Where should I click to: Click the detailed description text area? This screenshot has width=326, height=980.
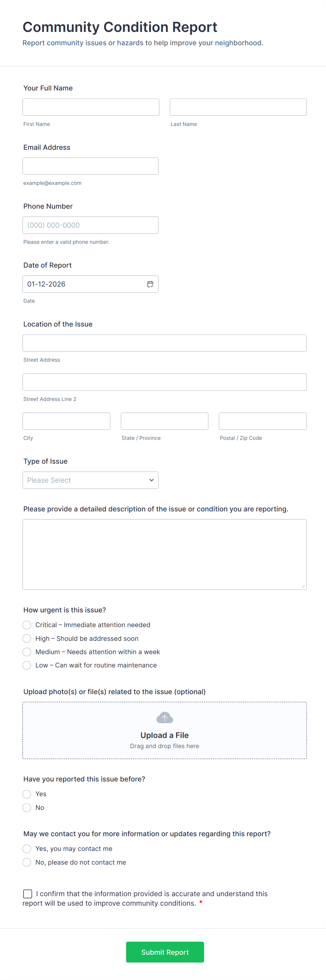(x=164, y=554)
